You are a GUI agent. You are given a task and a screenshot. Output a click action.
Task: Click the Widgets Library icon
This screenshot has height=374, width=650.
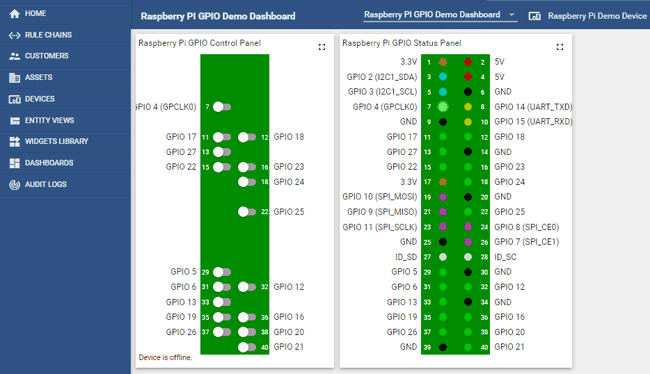point(15,142)
